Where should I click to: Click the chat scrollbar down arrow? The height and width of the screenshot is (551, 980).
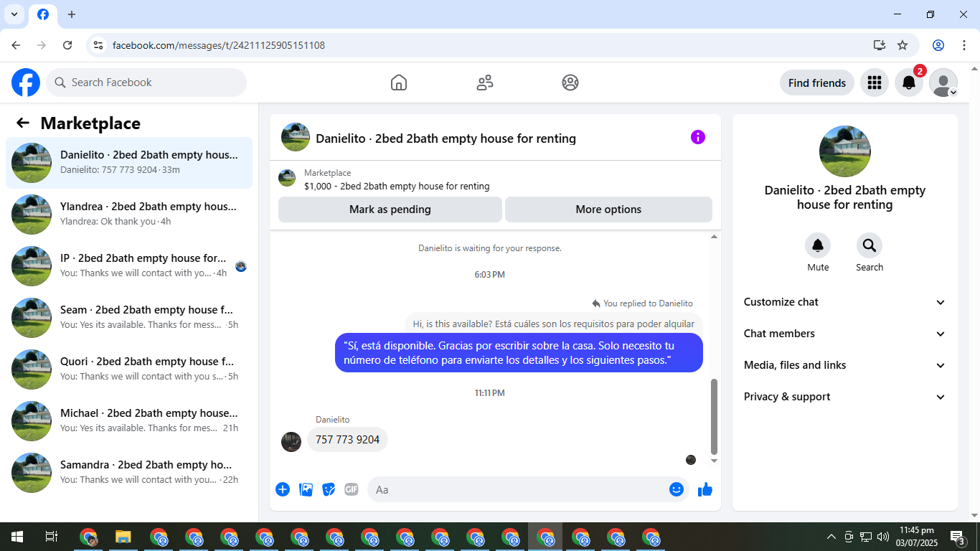click(714, 461)
